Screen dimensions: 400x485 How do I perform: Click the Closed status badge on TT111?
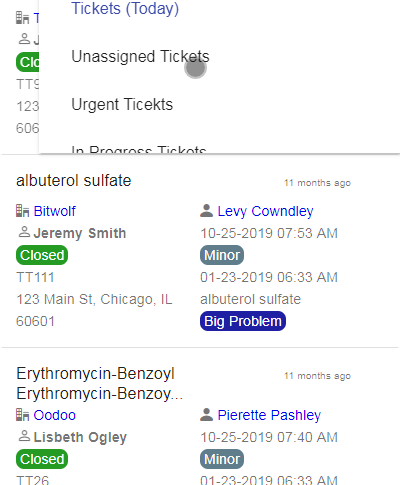point(42,255)
